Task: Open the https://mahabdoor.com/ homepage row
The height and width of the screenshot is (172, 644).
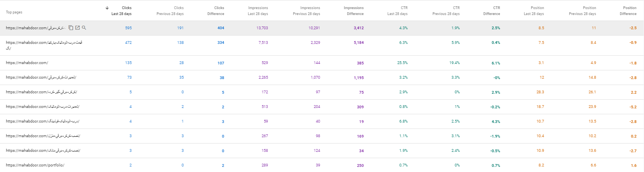Action: [x=322, y=63]
